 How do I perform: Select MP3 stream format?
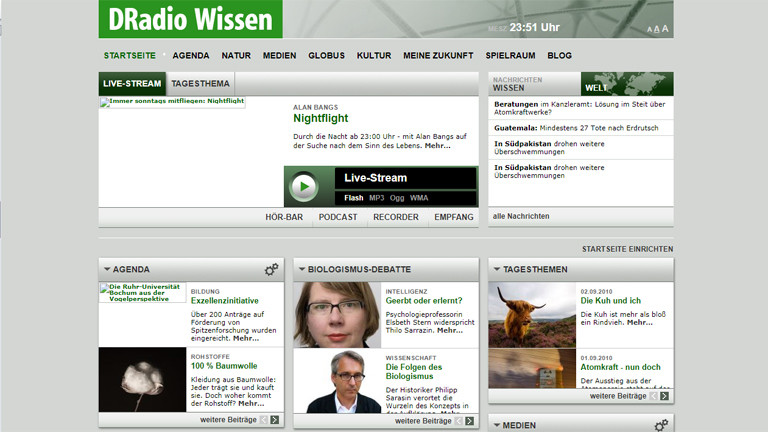tap(377, 198)
